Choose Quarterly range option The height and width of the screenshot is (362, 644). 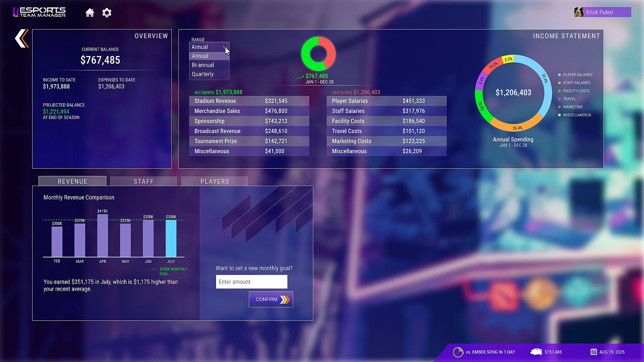203,74
